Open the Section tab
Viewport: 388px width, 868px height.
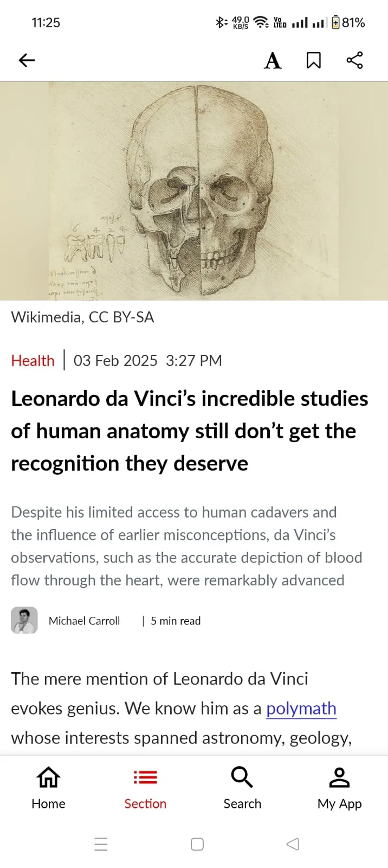coord(145,788)
